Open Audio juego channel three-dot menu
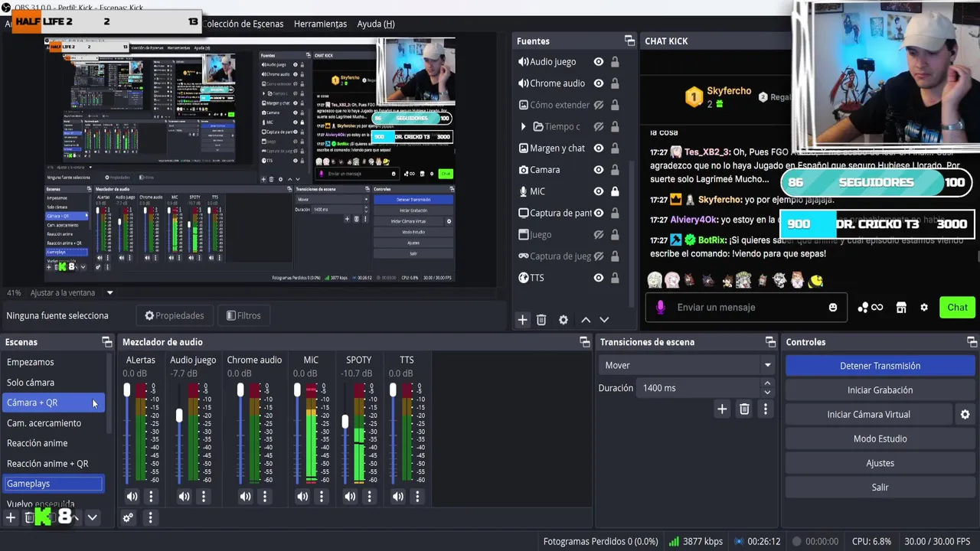Viewport: 980px width, 551px height. tap(203, 497)
